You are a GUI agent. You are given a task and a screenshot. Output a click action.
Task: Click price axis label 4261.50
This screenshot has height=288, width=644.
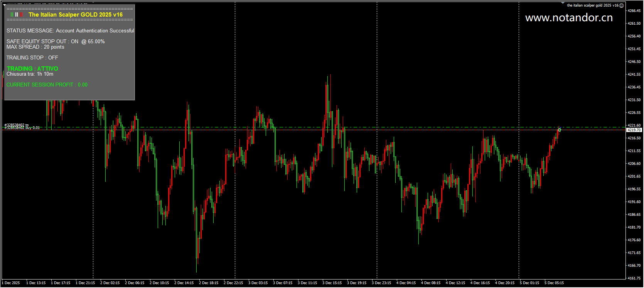(x=634, y=24)
